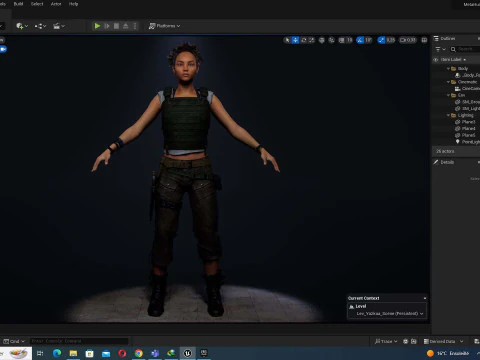
Task: Collapse the Current Context overlay
Action: pyautogui.click(x=425, y=298)
